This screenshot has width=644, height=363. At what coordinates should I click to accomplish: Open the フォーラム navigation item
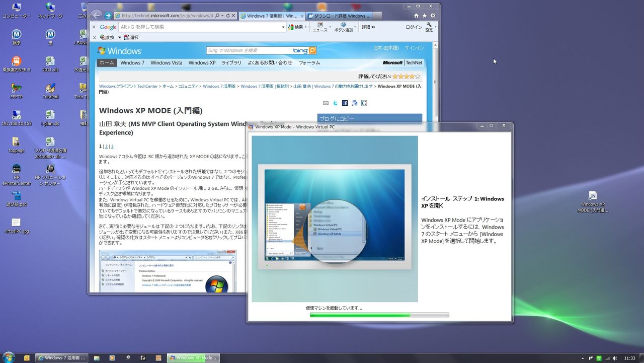[x=309, y=63]
